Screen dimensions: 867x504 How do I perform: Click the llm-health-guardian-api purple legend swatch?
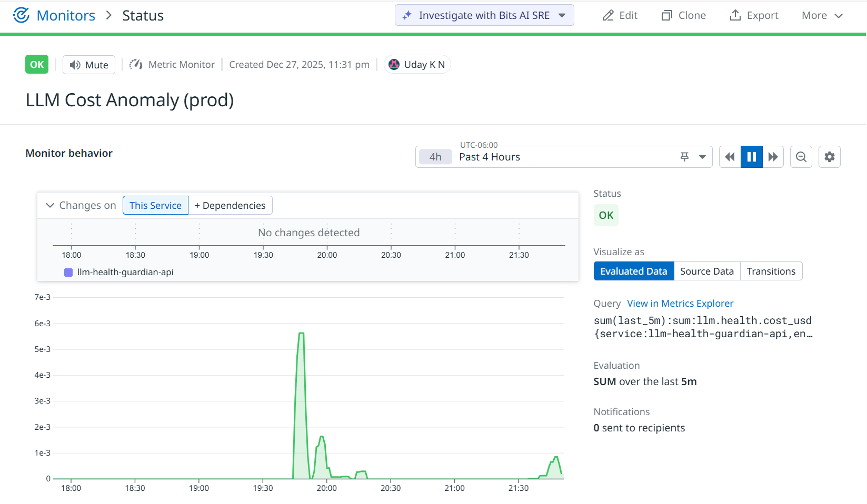(x=68, y=272)
